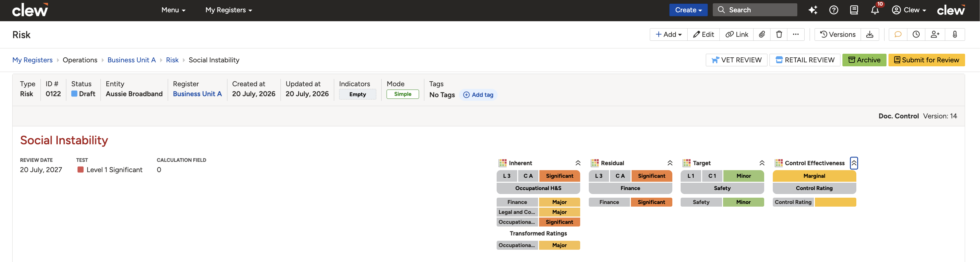
Task: Click the download icon beside Versions
Action: pyautogui.click(x=870, y=34)
